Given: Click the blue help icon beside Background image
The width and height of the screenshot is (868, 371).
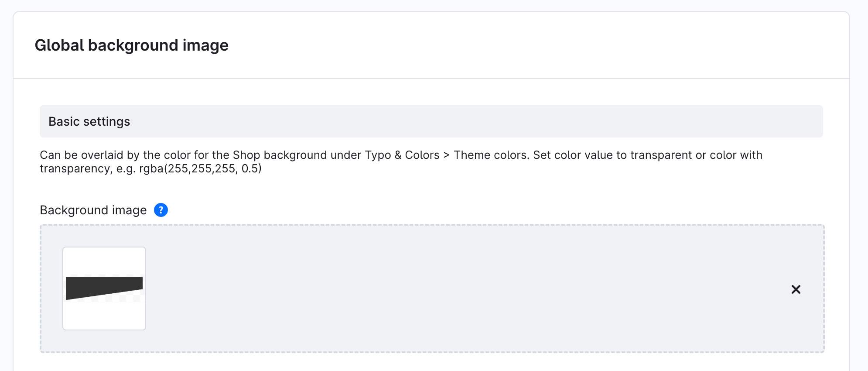Looking at the screenshot, I should click(161, 210).
